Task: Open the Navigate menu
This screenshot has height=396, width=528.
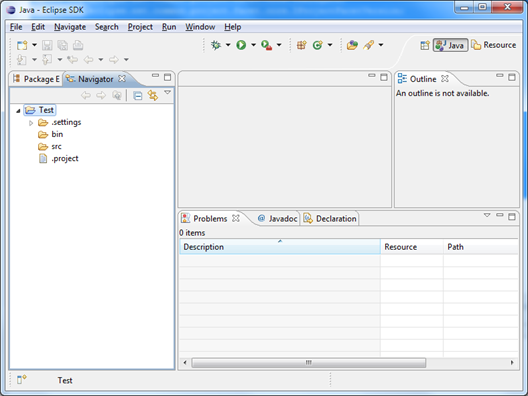Action: pyautogui.click(x=70, y=27)
